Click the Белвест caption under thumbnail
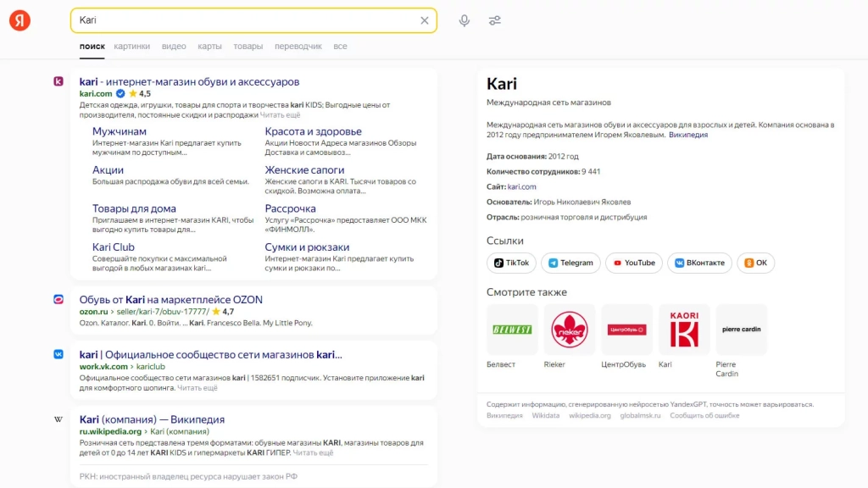Image resolution: width=868 pixels, height=488 pixels. tap(501, 364)
